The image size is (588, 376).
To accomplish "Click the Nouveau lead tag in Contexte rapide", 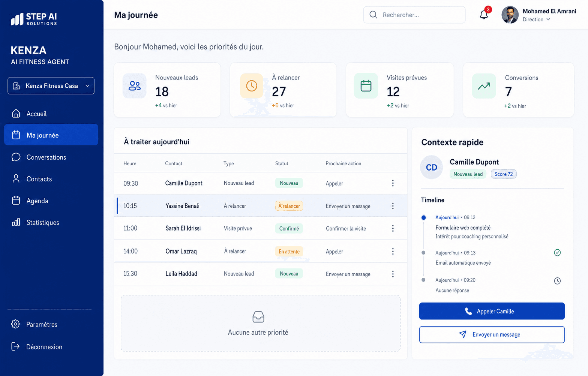I will click(x=468, y=174).
